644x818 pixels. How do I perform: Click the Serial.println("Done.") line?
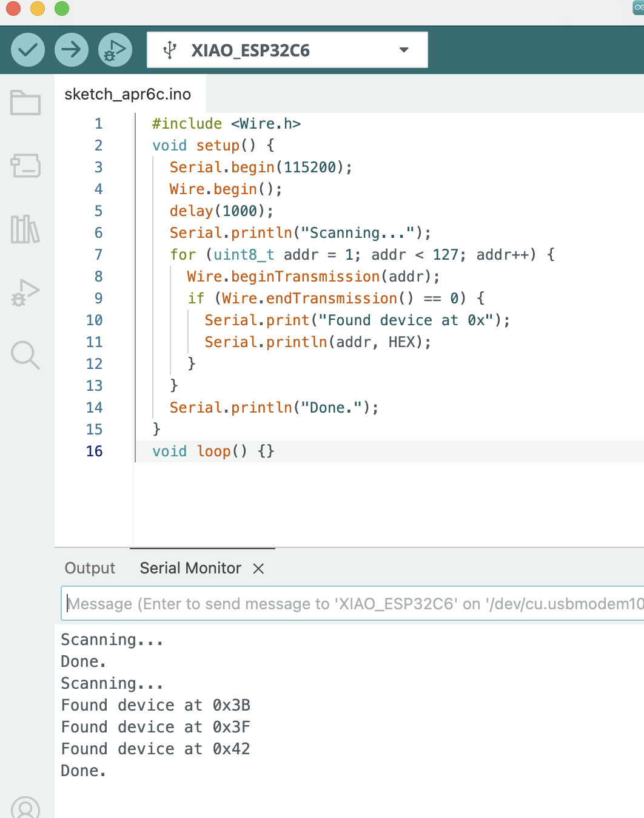274,407
